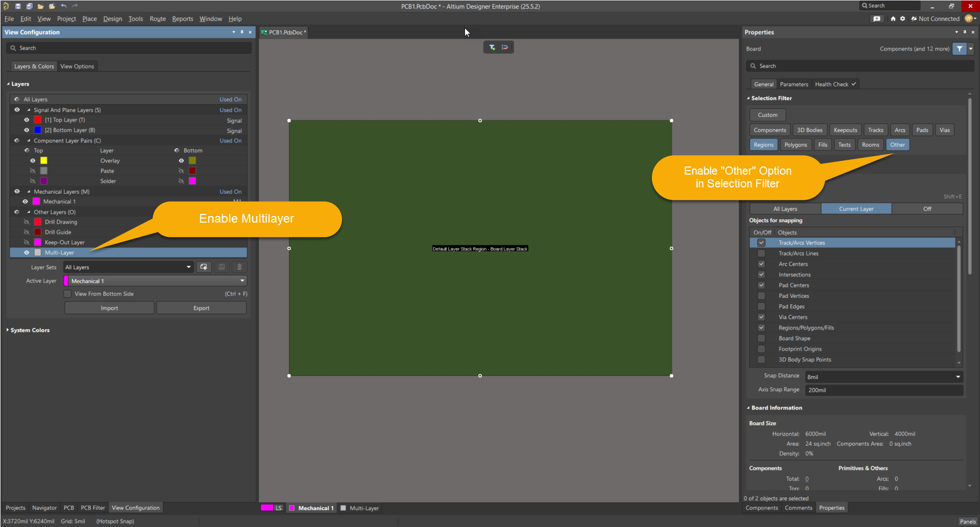The image size is (980, 527).
Task: Click the Import button
Action: 109,308
